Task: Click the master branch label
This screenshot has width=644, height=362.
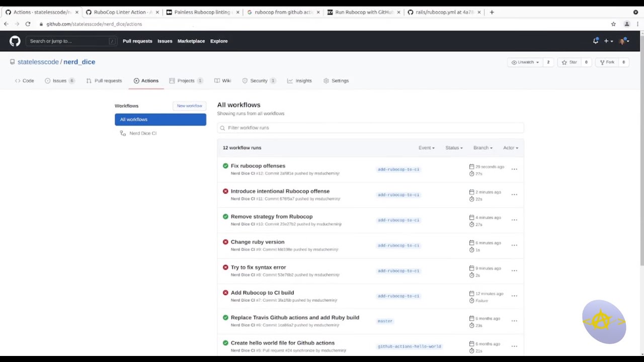Action: (x=385, y=321)
